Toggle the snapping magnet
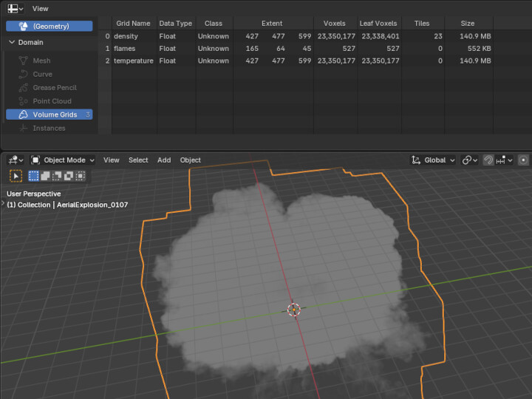This screenshot has width=532, height=399. pos(488,160)
